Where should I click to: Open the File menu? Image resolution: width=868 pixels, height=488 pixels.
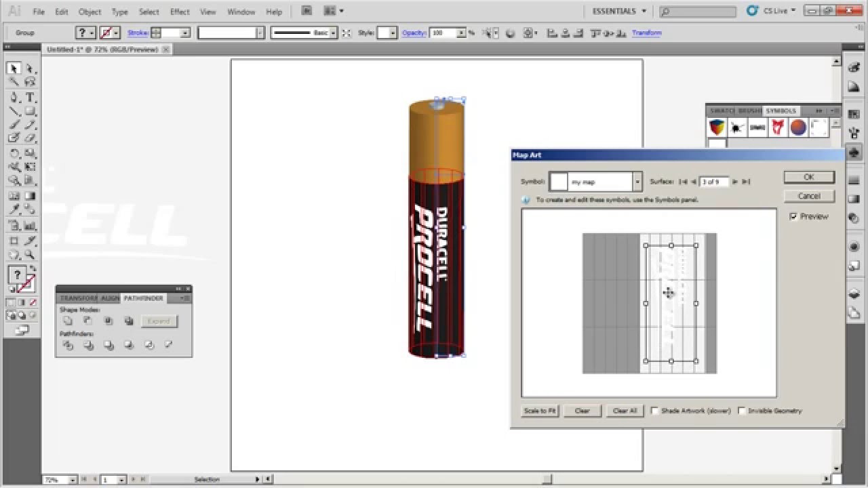coord(39,12)
